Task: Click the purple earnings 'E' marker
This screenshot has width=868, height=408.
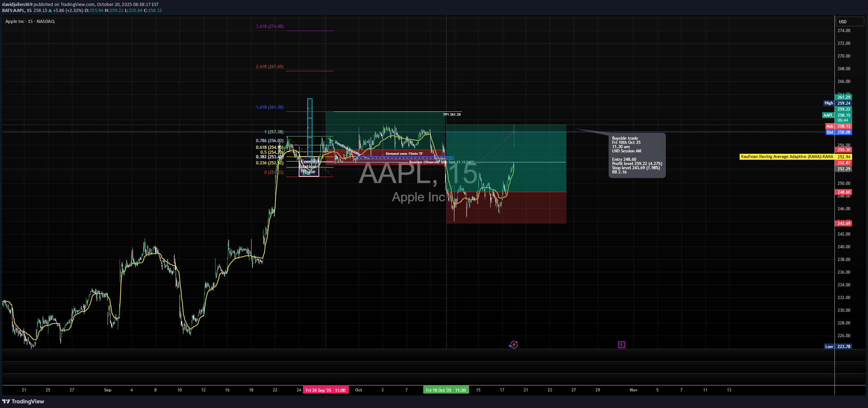Action: [x=621, y=345]
